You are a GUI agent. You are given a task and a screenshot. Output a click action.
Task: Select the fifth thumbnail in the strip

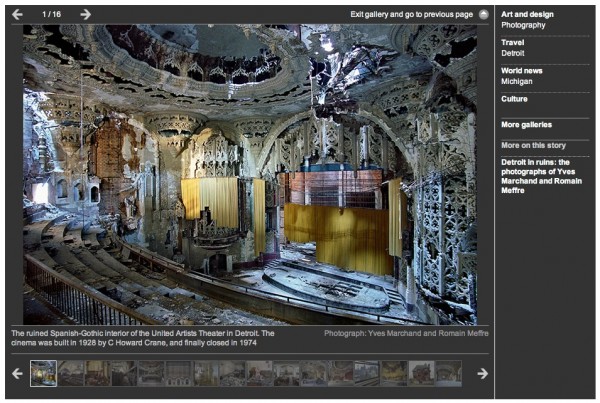pyautogui.click(x=151, y=373)
